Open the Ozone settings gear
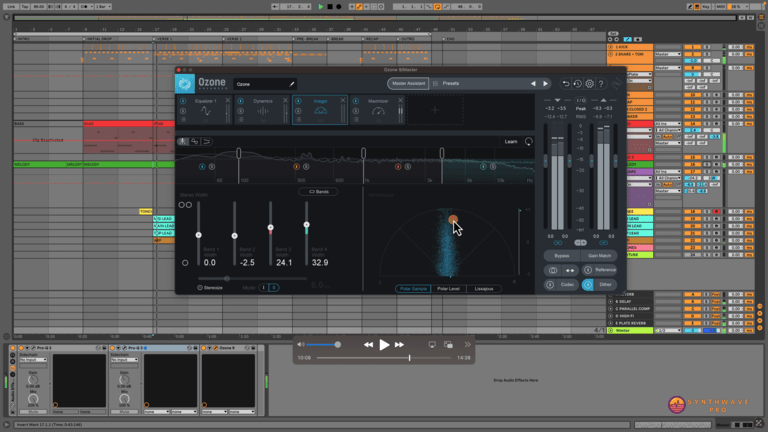The width and height of the screenshot is (768, 432). [589, 84]
